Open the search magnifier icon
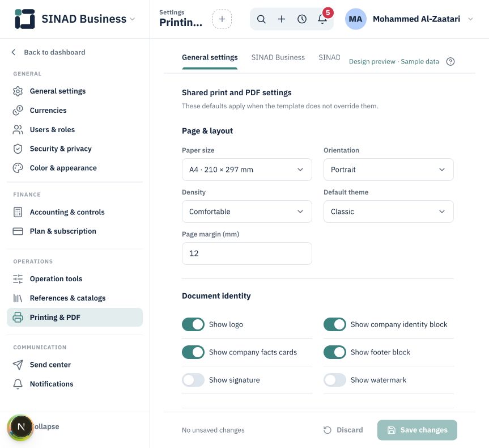The image size is (489, 448). [261, 19]
